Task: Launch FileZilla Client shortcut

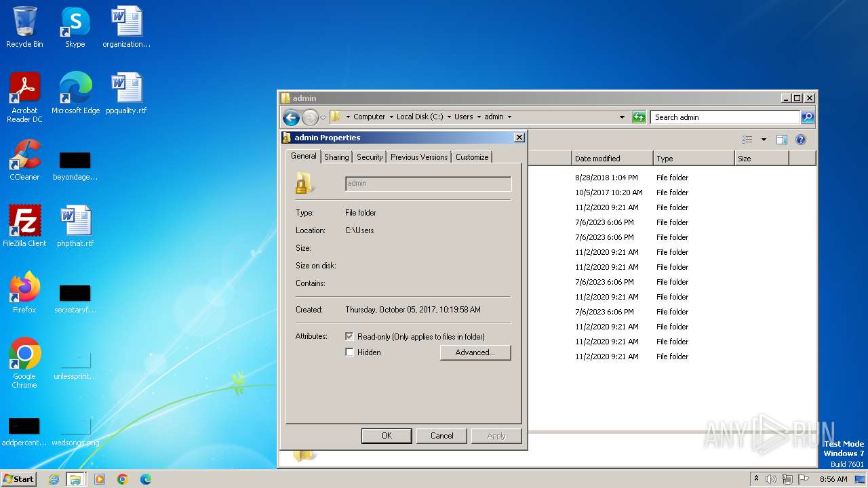Action: [x=24, y=226]
